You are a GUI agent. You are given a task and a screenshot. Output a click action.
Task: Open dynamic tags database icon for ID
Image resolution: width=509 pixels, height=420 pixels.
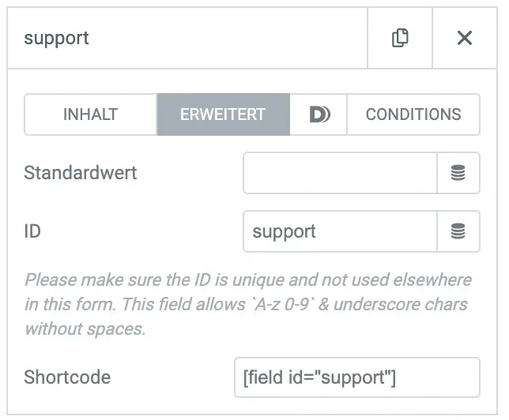coord(458,231)
